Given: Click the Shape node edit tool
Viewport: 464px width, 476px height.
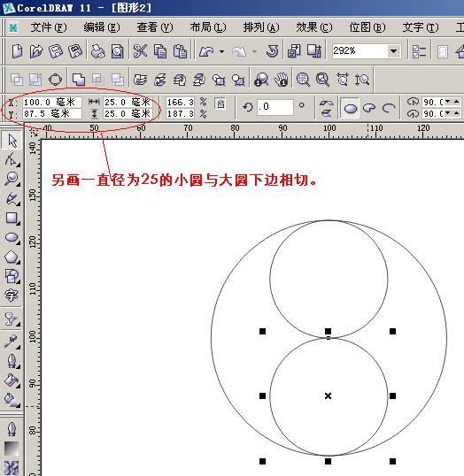Looking at the screenshot, I should click(12, 159).
